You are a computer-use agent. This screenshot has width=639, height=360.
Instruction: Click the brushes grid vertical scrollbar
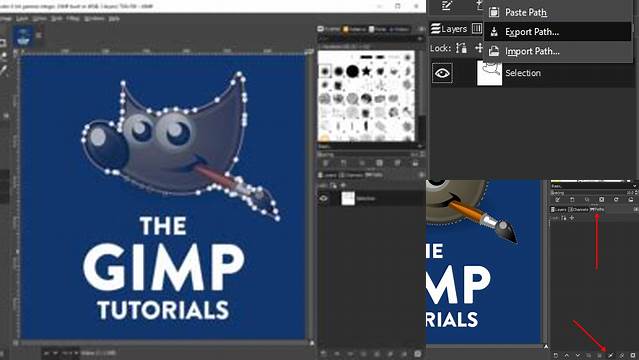pyautogui.click(x=422, y=96)
